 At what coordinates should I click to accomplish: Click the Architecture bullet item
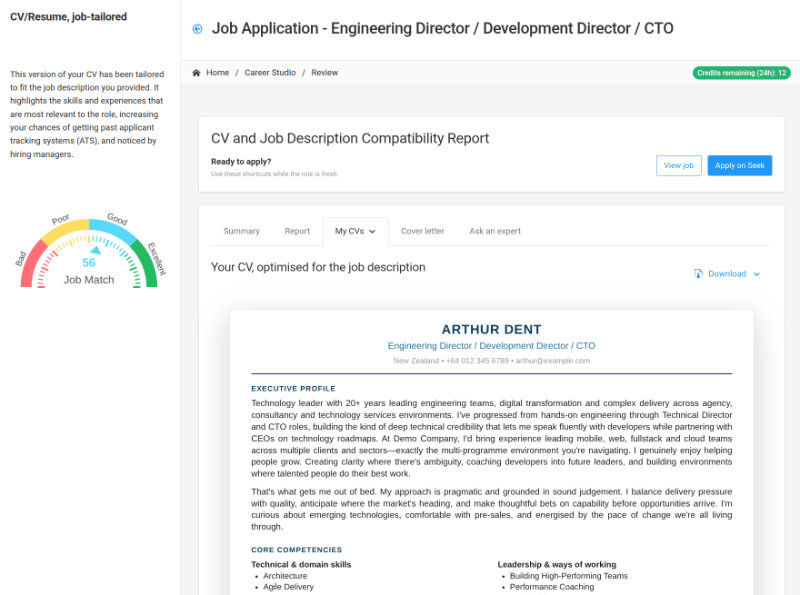coord(285,576)
